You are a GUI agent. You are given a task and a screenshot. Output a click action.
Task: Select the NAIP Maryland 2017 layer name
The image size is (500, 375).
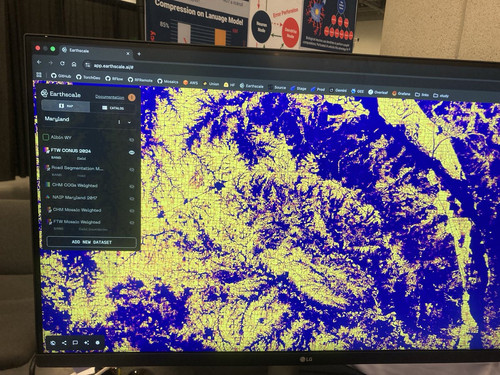pos(75,198)
